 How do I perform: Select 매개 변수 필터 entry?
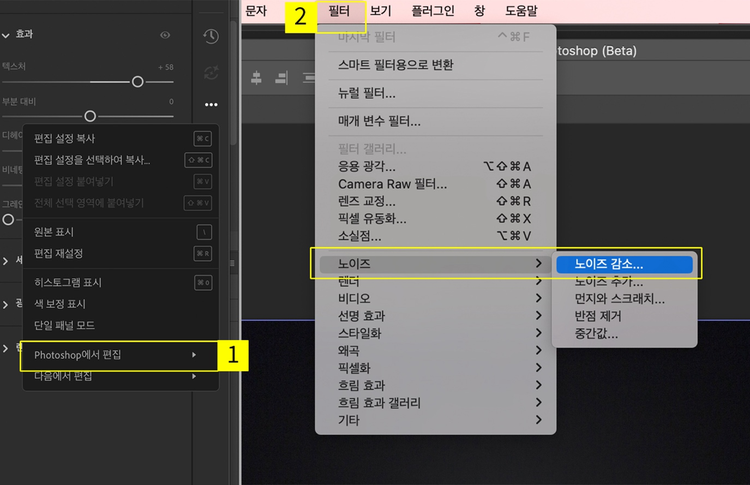(436, 121)
